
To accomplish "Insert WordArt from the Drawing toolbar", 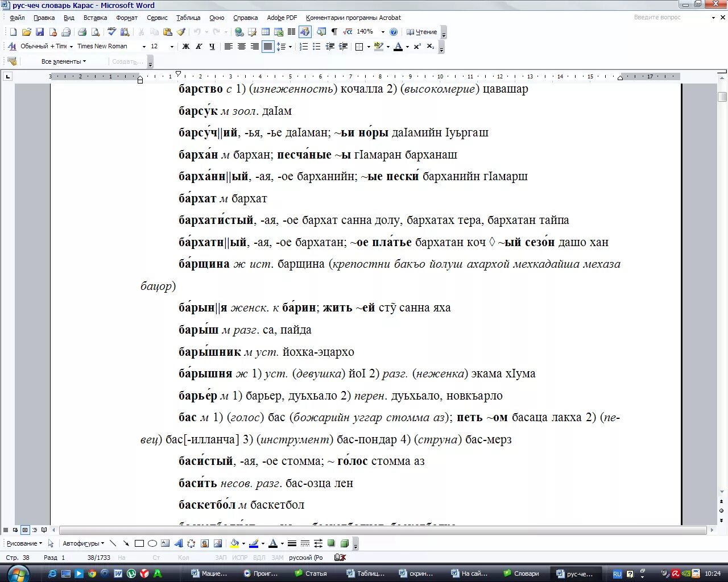I will 178,543.
